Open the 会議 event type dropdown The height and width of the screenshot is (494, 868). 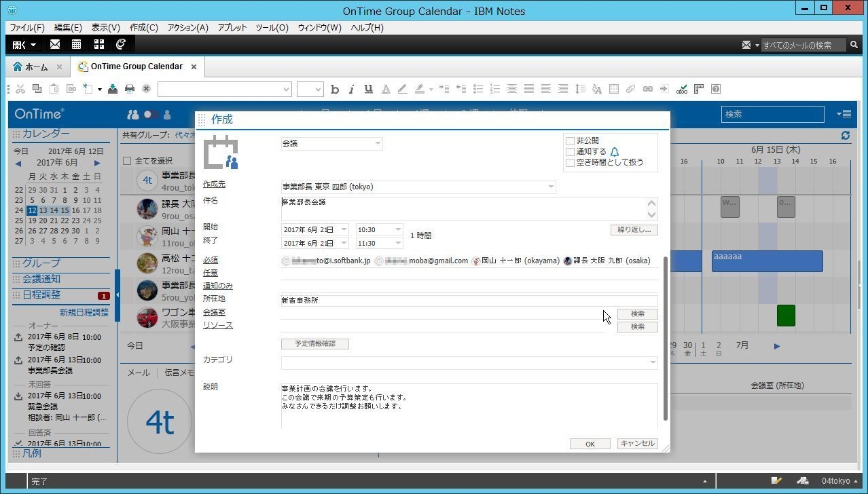click(x=378, y=143)
